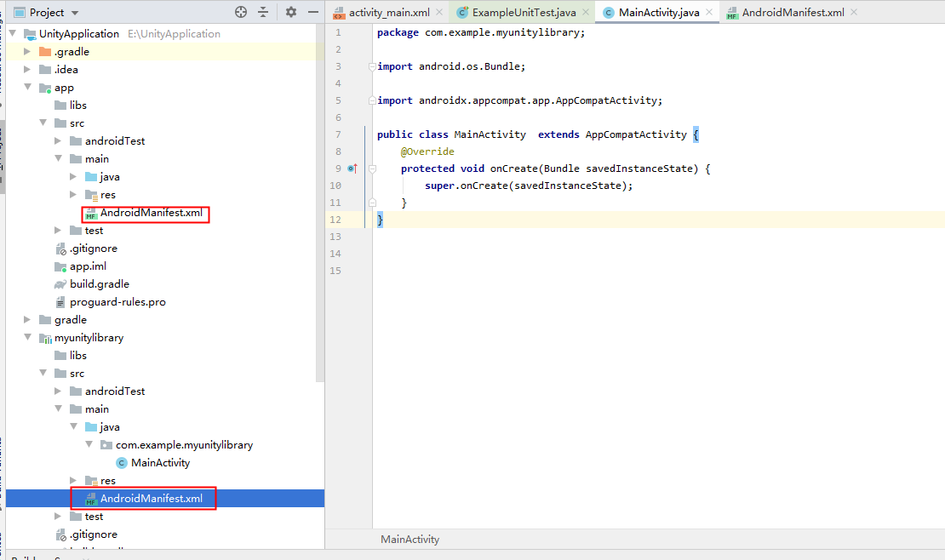This screenshot has width=945, height=560.
Task: Click the locate/scroll-from-source target icon
Action: click(x=240, y=12)
